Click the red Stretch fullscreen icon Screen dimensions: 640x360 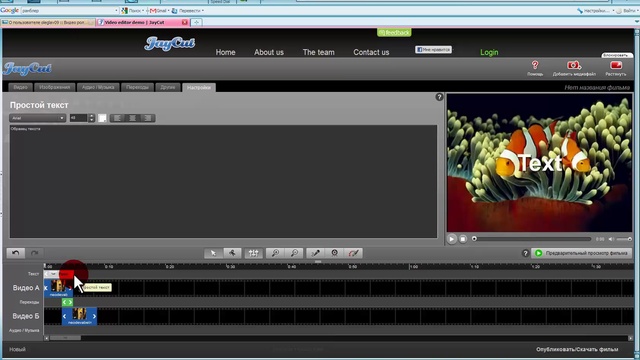pyautogui.click(x=616, y=65)
